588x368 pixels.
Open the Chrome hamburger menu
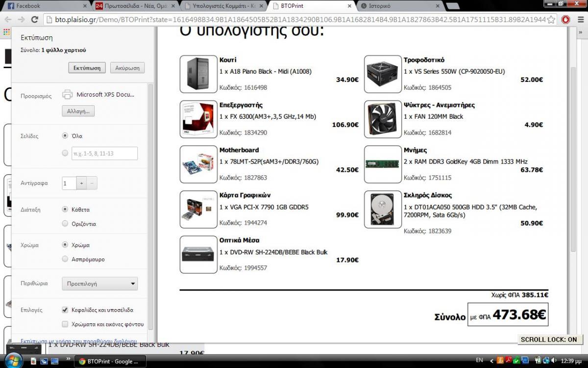[x=581, y=20]
